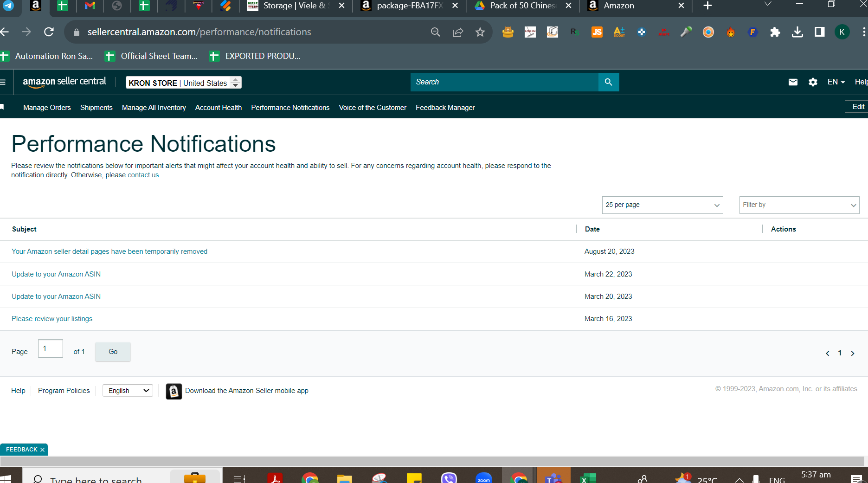Open the Telegram pinned tab
This screenshot has height=483, width=868.
point(8,6)
